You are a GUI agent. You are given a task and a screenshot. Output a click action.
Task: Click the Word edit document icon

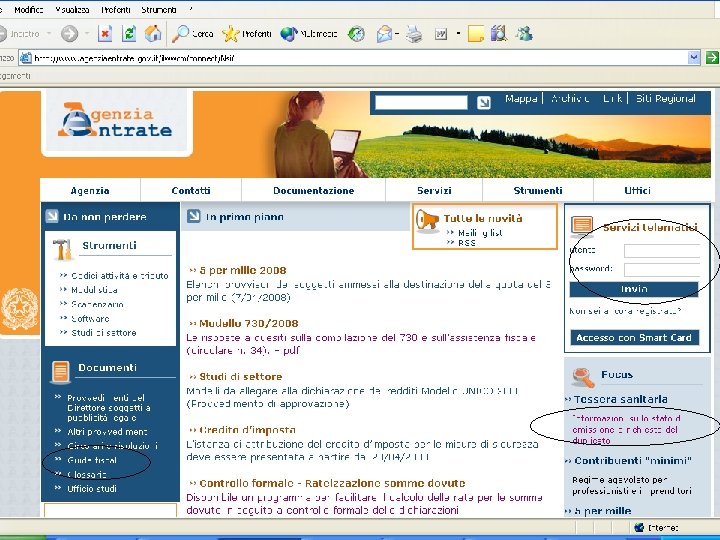coord(441,34)
